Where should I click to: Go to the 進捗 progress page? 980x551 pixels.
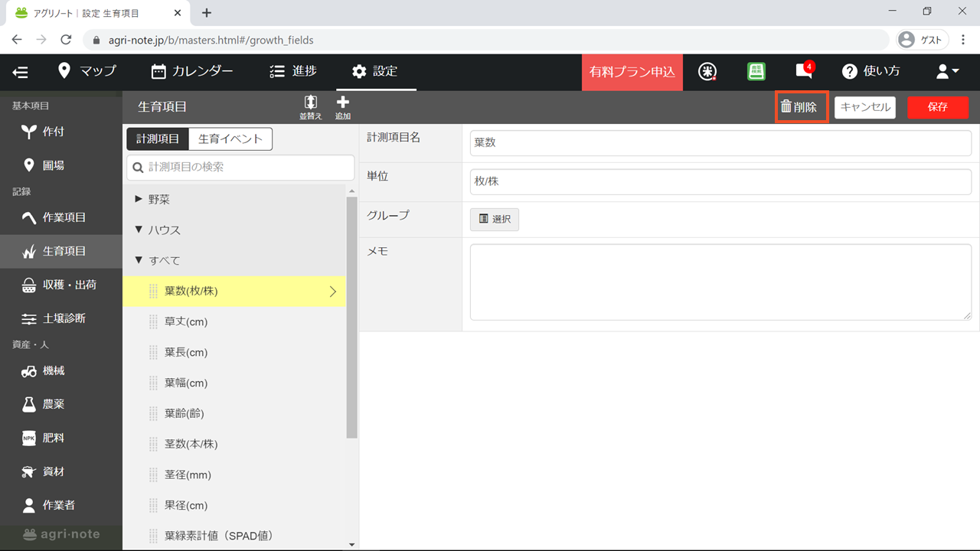coord(293,71)
